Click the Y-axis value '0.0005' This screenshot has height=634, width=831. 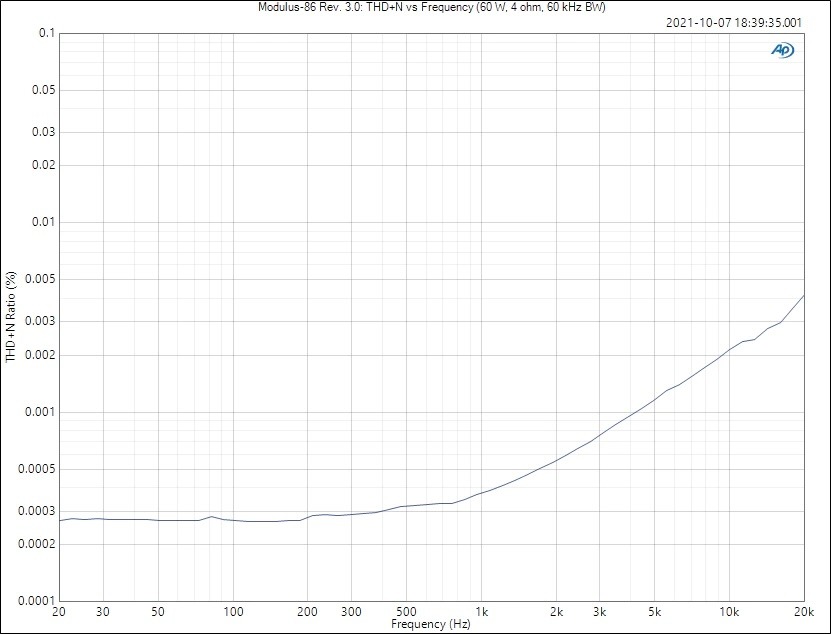[x=37, y=469]
